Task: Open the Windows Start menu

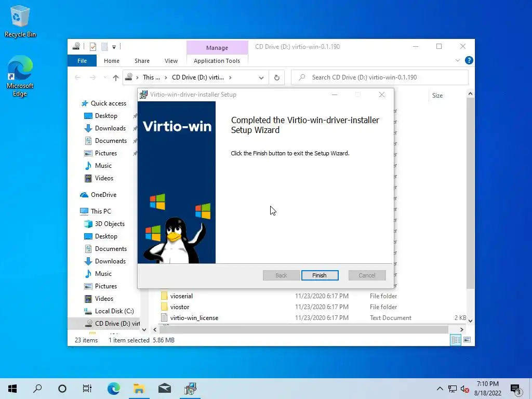Action: (12, 389)
